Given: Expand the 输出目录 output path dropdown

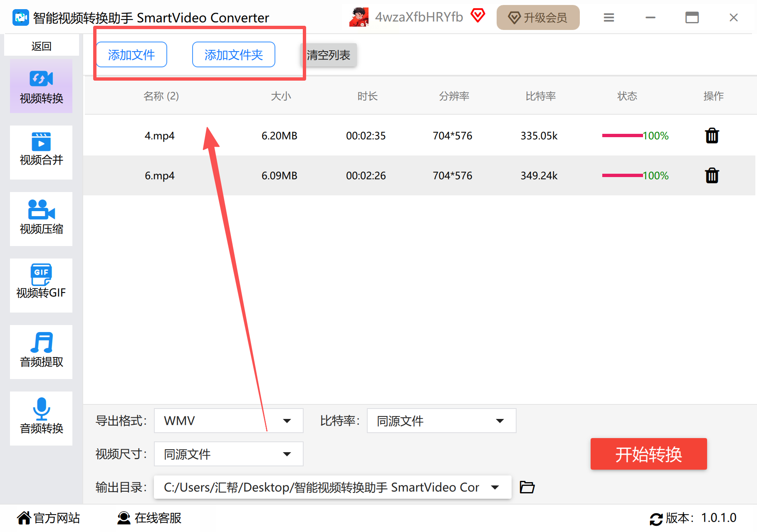Looking at the screenshot, I should 332,487.
